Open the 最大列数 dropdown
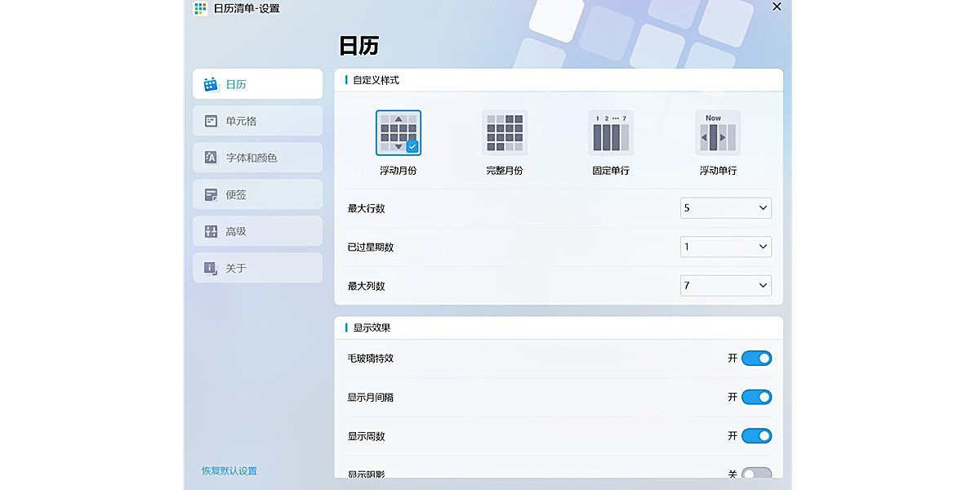This screenshot has width=980, height=490. (x=725, y=285)
